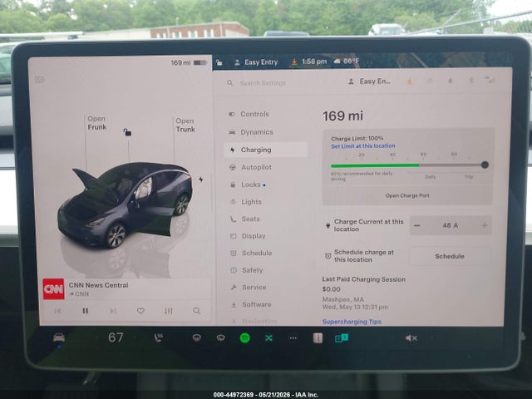
Task: Tap the LTE signal strength icon
Action: [x=490, y=80]
